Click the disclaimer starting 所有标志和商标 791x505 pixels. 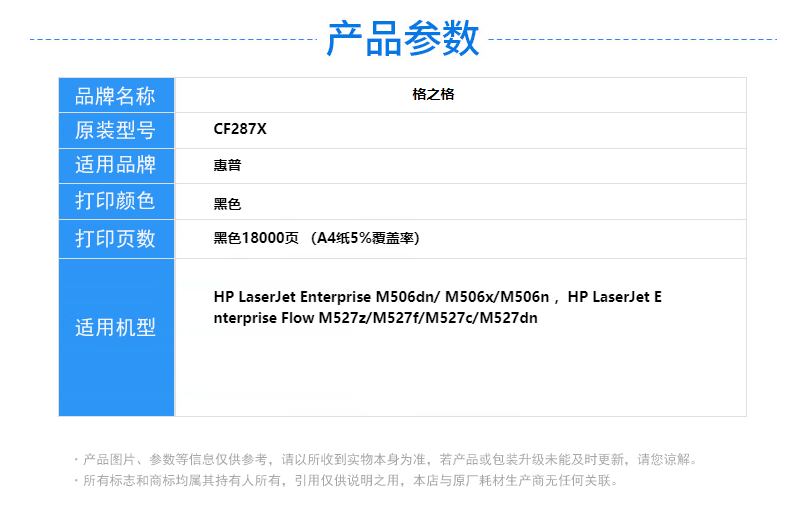pos(347,481)
